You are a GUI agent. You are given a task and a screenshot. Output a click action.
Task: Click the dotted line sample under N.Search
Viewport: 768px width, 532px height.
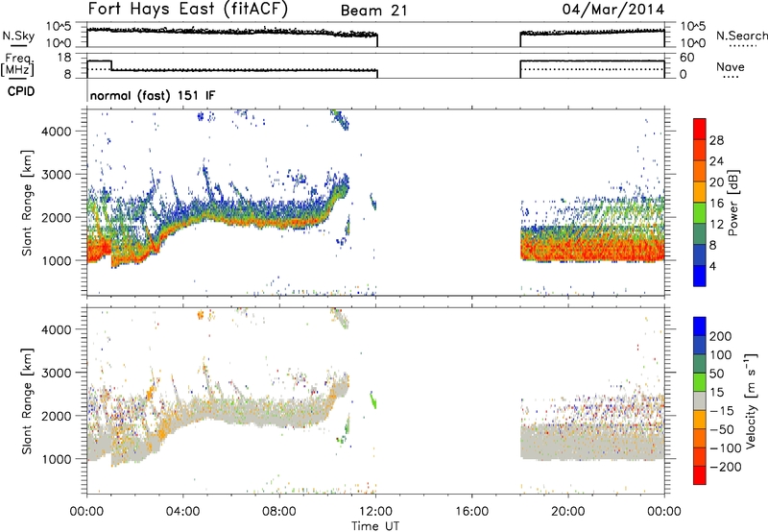click(x=743, y=45)
